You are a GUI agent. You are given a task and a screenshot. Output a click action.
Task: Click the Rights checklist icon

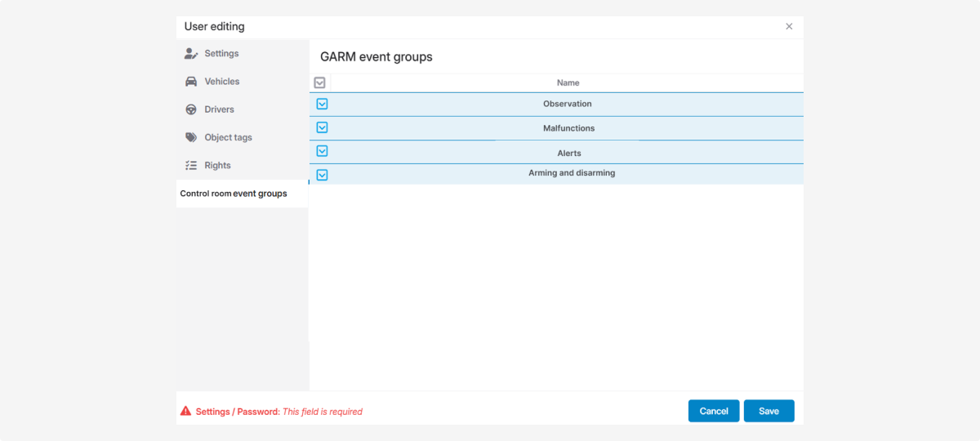191,165
